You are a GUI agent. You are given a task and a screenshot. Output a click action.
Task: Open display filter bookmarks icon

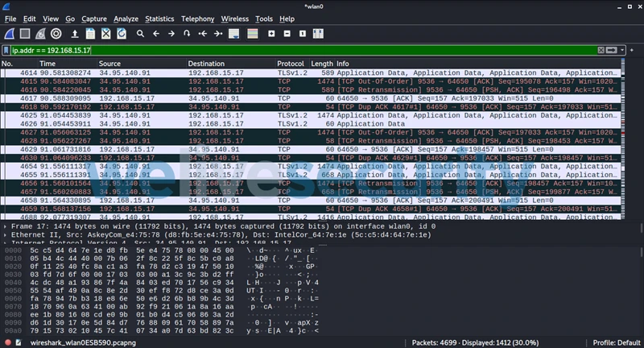click(x=6, y=50)
